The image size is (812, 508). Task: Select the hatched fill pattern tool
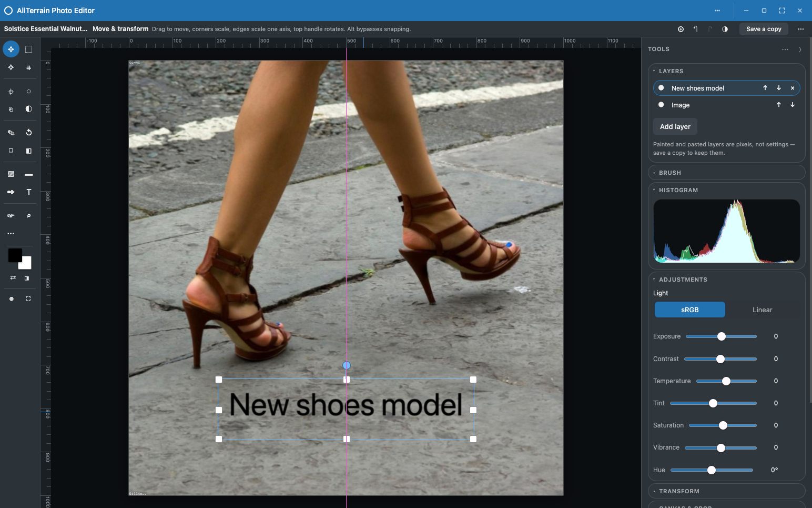(x=11, y=174)
